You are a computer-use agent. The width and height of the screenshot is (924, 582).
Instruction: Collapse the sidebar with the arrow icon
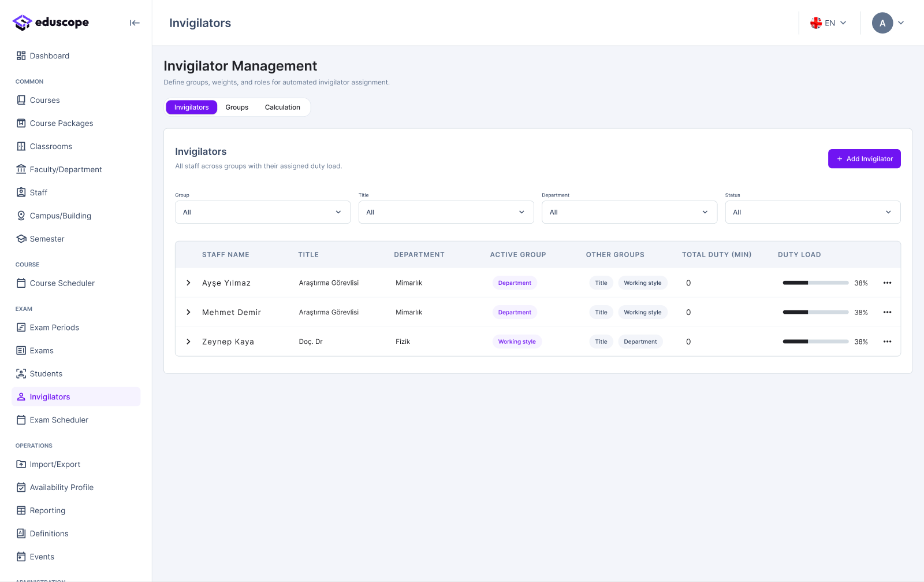(135, 23)
